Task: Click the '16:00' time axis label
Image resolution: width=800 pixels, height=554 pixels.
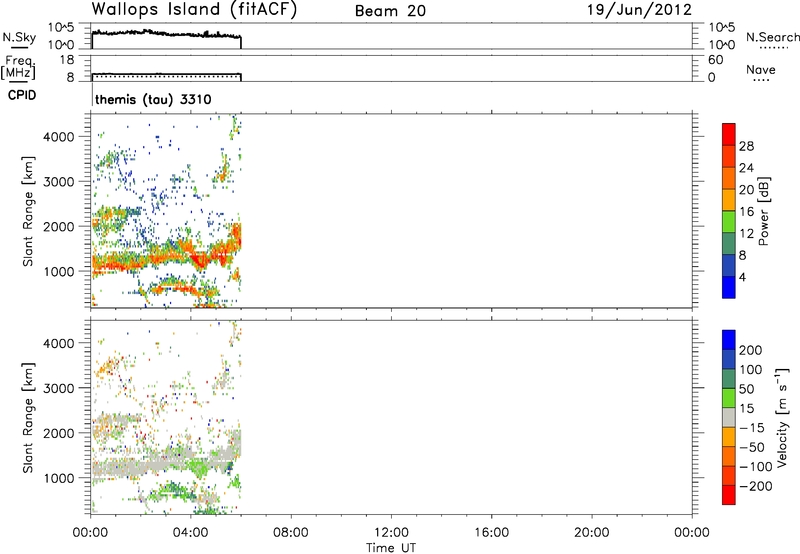Action: 491,533
